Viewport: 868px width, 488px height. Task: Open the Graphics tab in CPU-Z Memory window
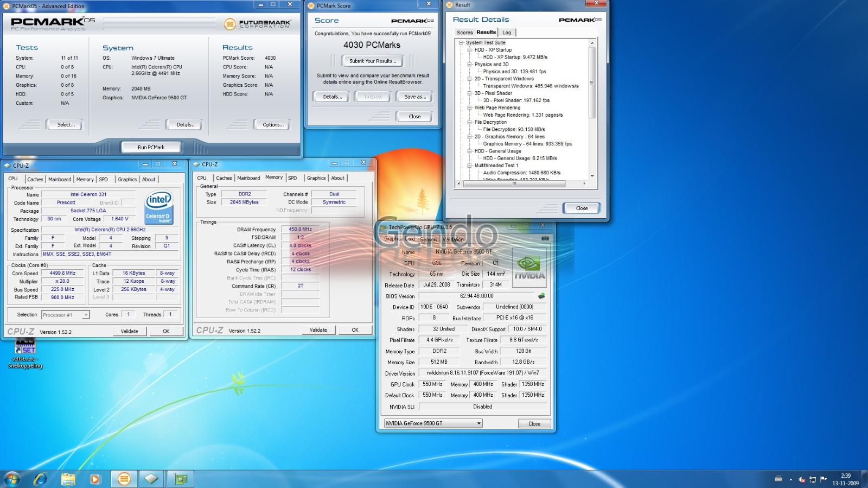(x=316, y=178)
